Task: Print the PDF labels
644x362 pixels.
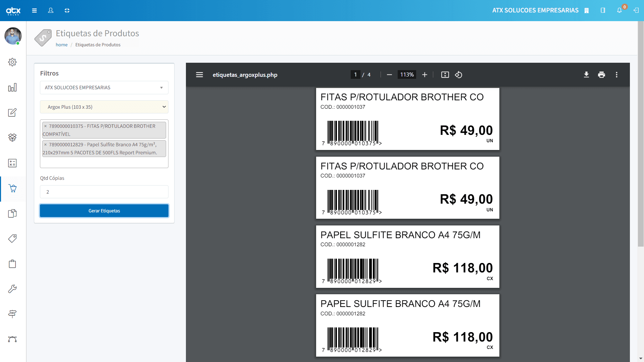Action: pyautogui.click(x=601, y=75)
